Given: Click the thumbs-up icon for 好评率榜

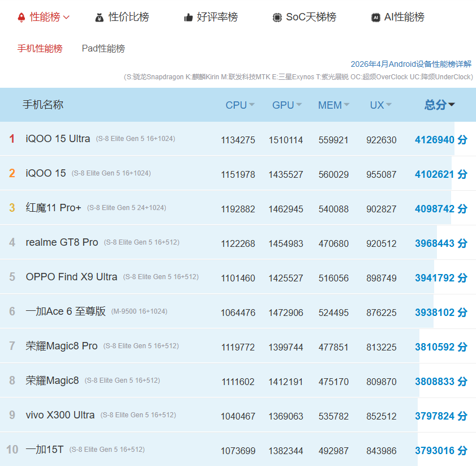Looking at the screenshot, I should [188, 18].
